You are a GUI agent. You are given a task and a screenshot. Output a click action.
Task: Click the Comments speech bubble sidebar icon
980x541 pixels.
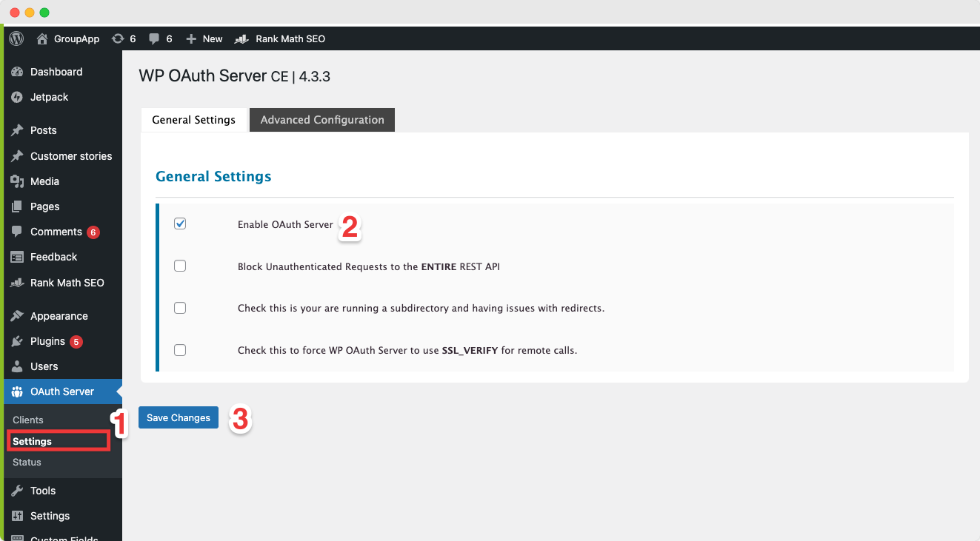click(x=17, y=232)
